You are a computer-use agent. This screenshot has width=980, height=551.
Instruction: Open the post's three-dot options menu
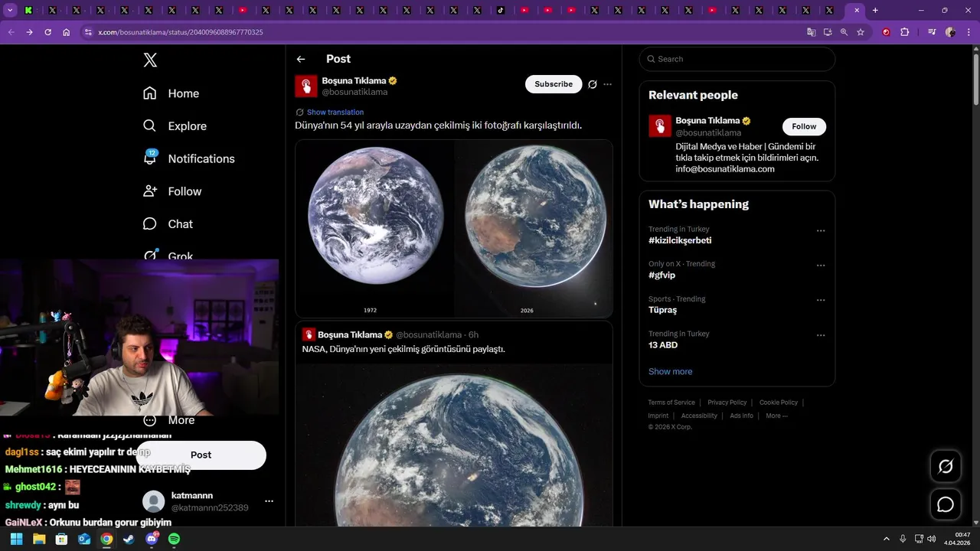608,84
